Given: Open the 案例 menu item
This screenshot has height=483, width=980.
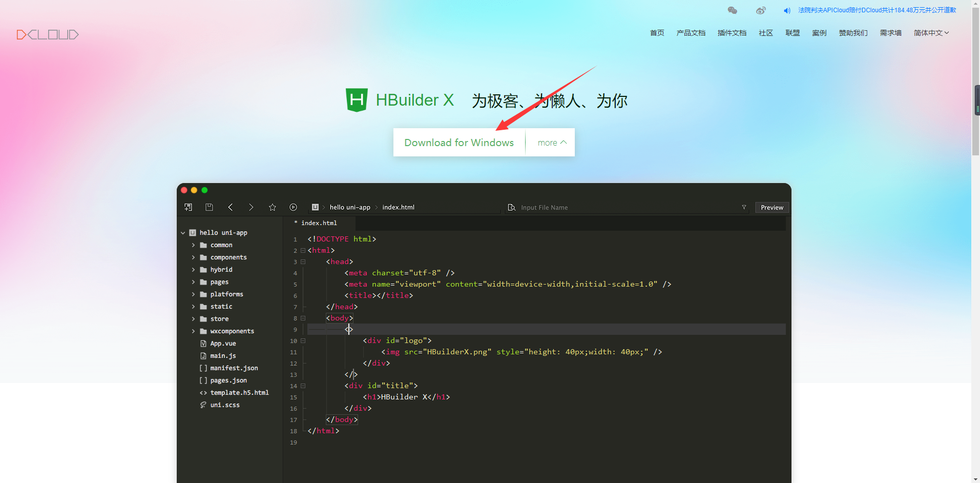Looking at the screenshot, I should (x=820, y=33).
